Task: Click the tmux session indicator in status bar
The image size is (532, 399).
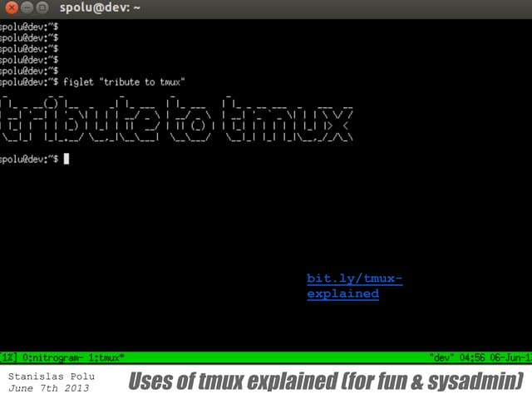Action: point(10,357)
